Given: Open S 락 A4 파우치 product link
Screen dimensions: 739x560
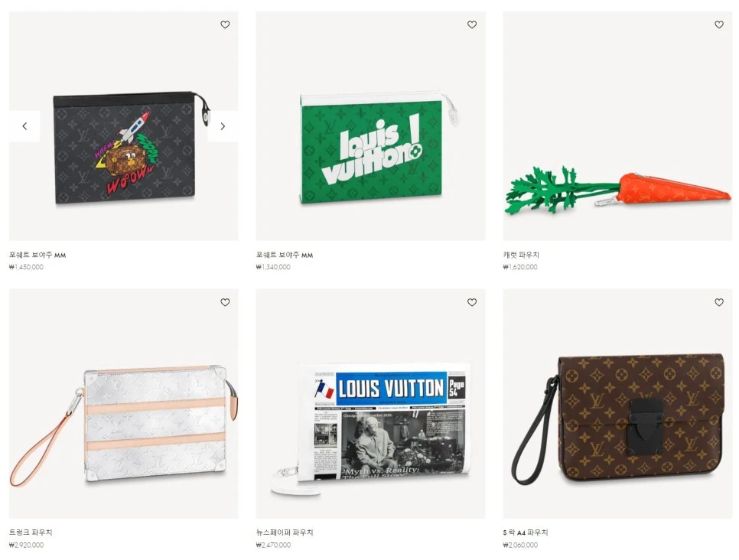Looking at the screenshot, I should pos(526,532).
